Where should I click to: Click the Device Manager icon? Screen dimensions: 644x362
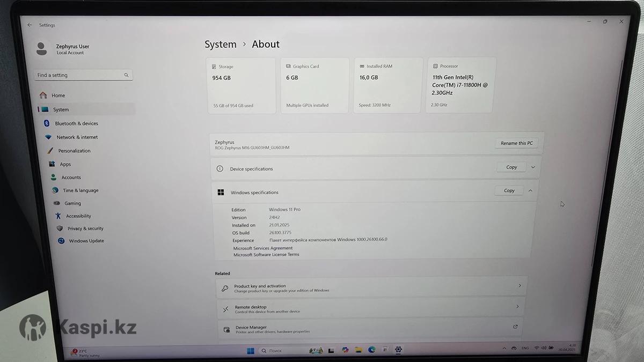pyautogui.click(x=227, y=329)
